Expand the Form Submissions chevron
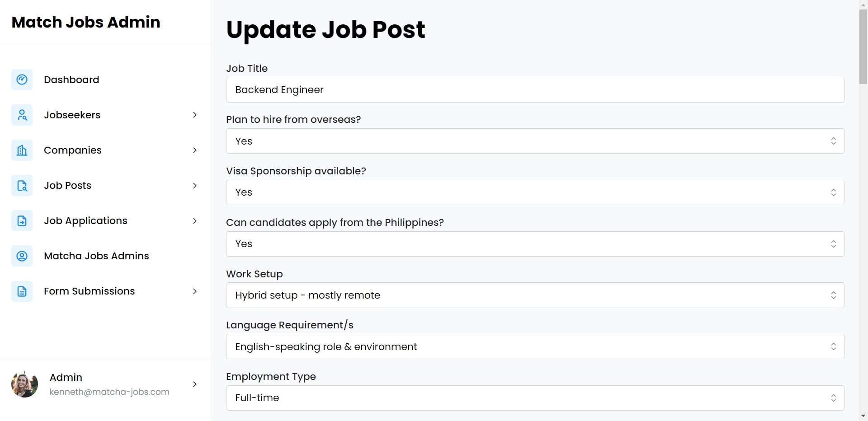This screenshot has width=868, height=421. coord(195,291)
